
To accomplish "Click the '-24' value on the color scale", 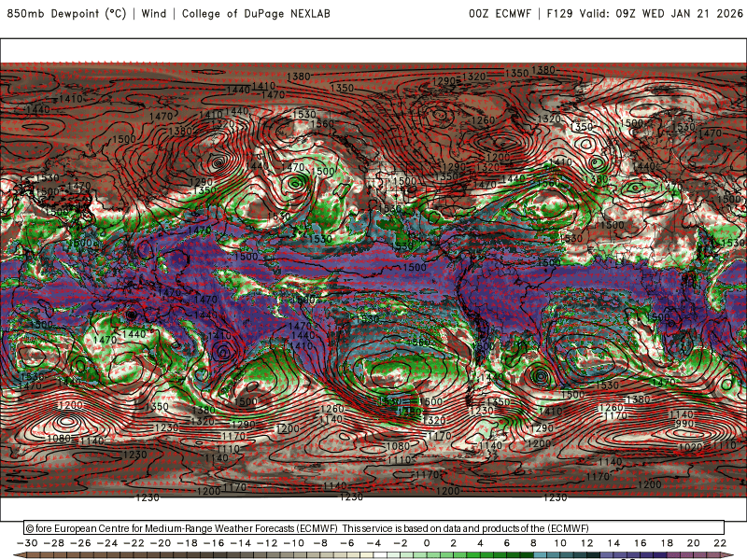I will tap(107, 543).
